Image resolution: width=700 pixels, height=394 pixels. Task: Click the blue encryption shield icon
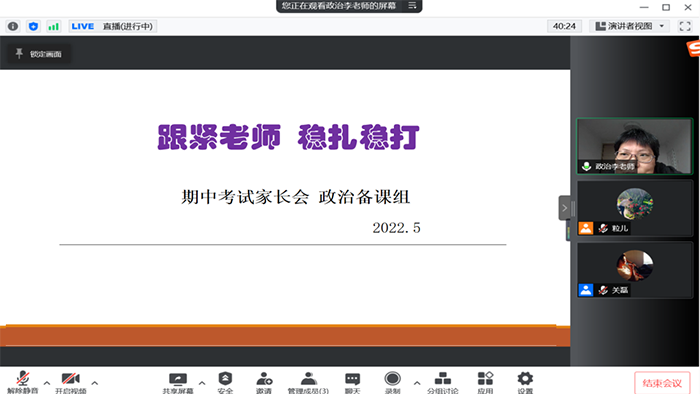pos(33,26)
